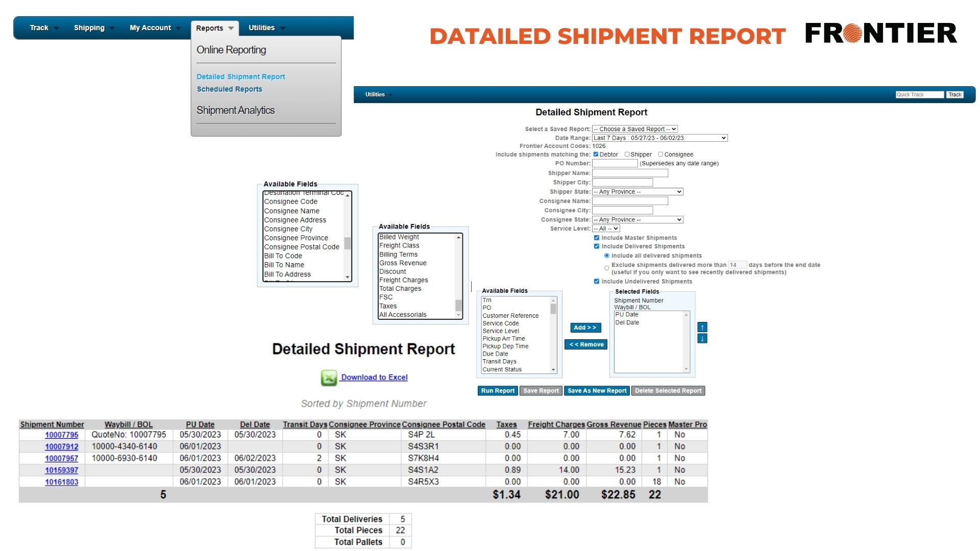This screenshot has width=980, height=551.
Task: Click the PO Number input field
Action: (615, 163)
